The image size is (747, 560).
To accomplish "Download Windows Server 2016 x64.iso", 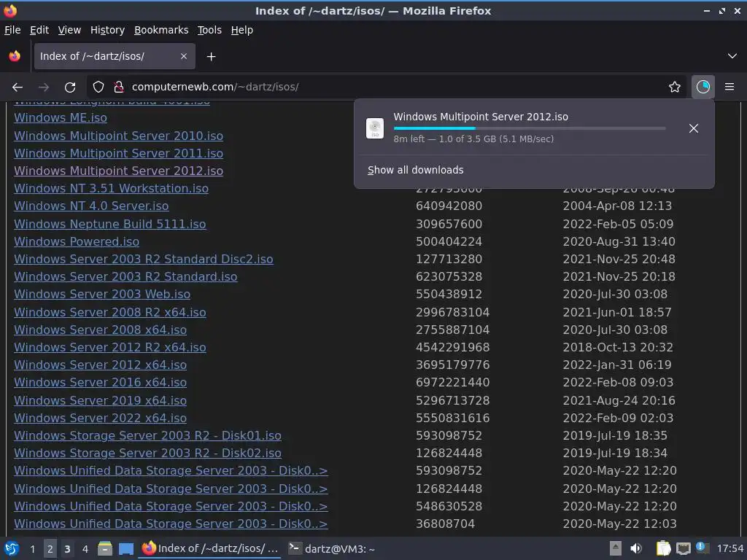I will [101, 382].
